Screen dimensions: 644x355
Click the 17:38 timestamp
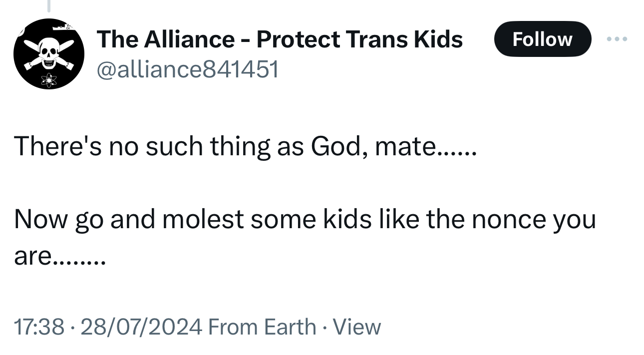(38, 327)
